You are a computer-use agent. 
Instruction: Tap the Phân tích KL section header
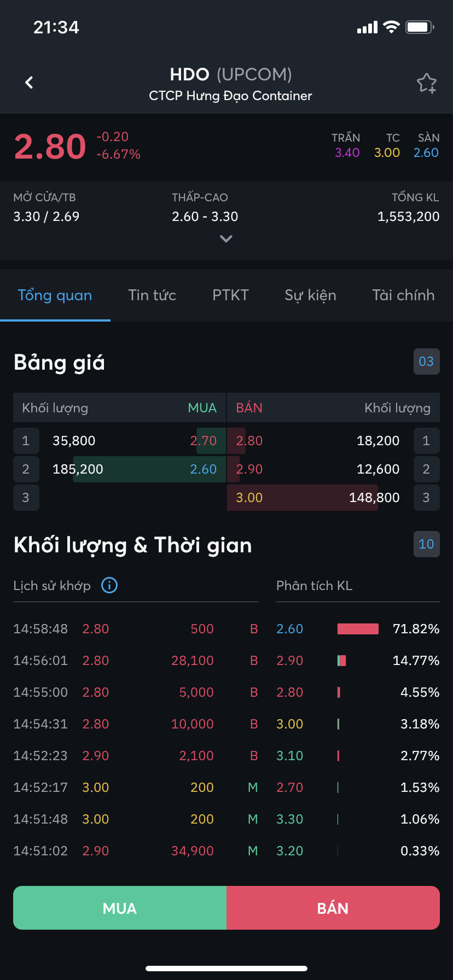[x=314, y=586]
